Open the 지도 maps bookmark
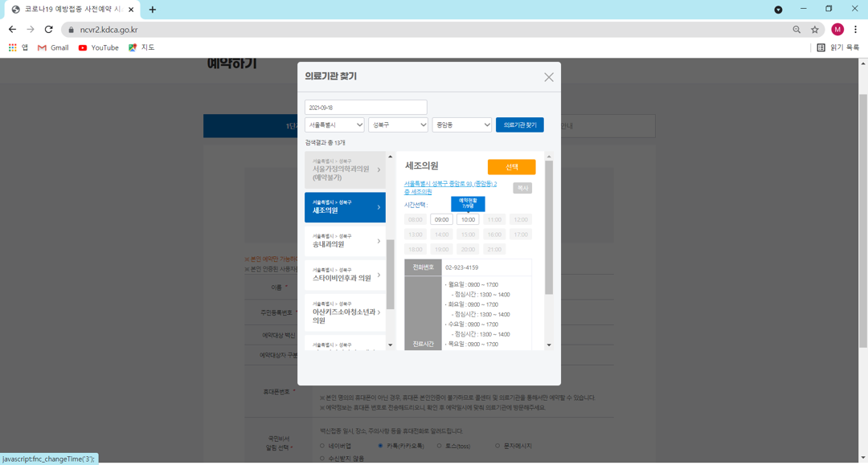 coord(141,47)
